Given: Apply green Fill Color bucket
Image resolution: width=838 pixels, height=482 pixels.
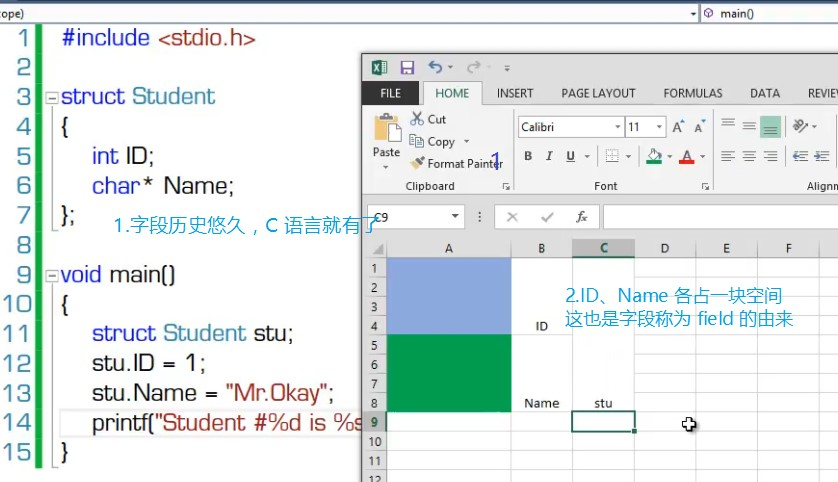Looking at the screenshot, I should [654, 156].
